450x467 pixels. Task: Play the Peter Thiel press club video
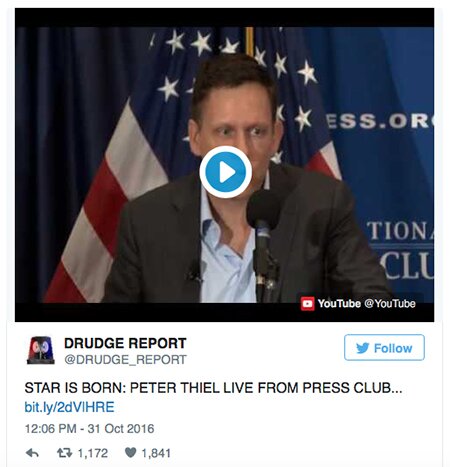pyautogui.click(x=226, y=172)
